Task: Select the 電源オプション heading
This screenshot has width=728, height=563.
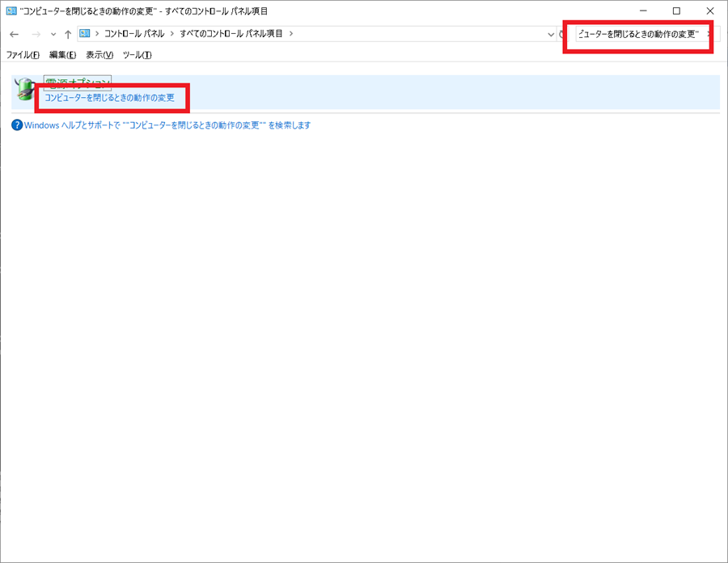Action: pyautogui.click(x=77, y=83)
